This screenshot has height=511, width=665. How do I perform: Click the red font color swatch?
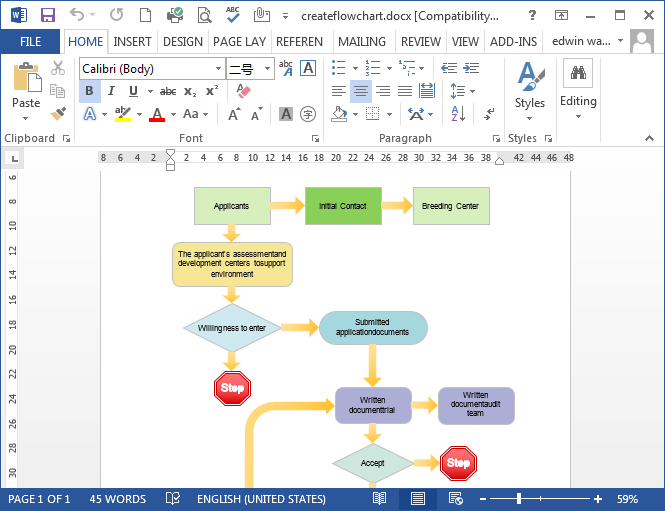tap(156, 114)
